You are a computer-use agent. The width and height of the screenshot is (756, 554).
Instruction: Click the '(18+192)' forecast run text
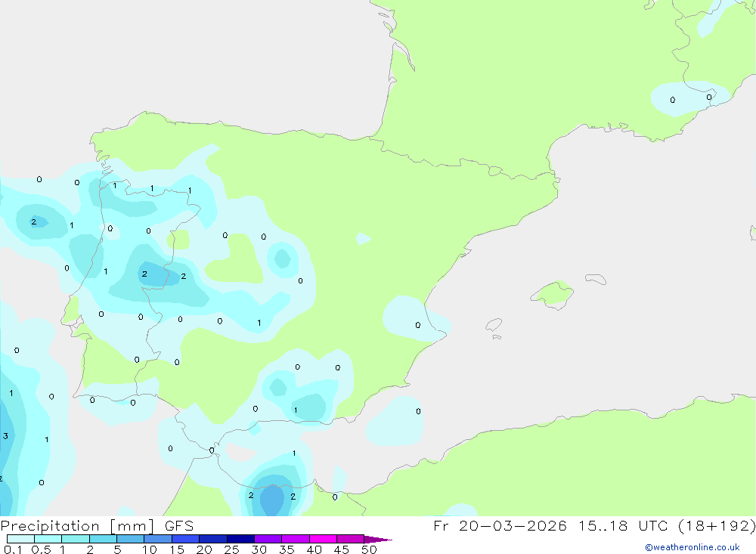pos(717,526)
